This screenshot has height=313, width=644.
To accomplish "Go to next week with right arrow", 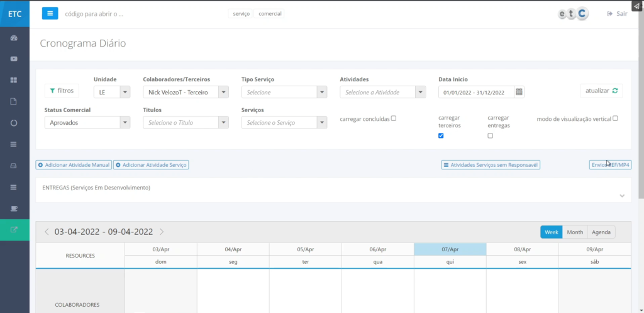I will click(x=162, y=232).
